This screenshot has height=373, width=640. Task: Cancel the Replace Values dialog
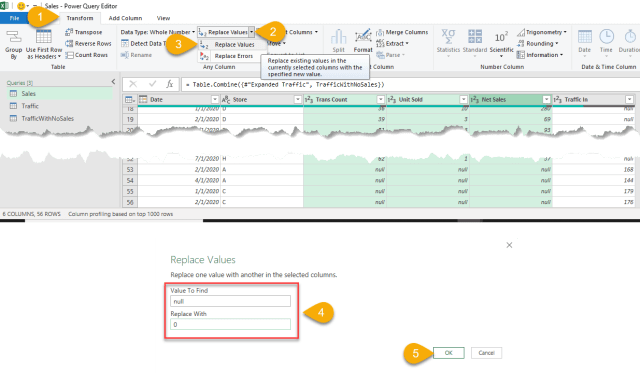[486, 353]
